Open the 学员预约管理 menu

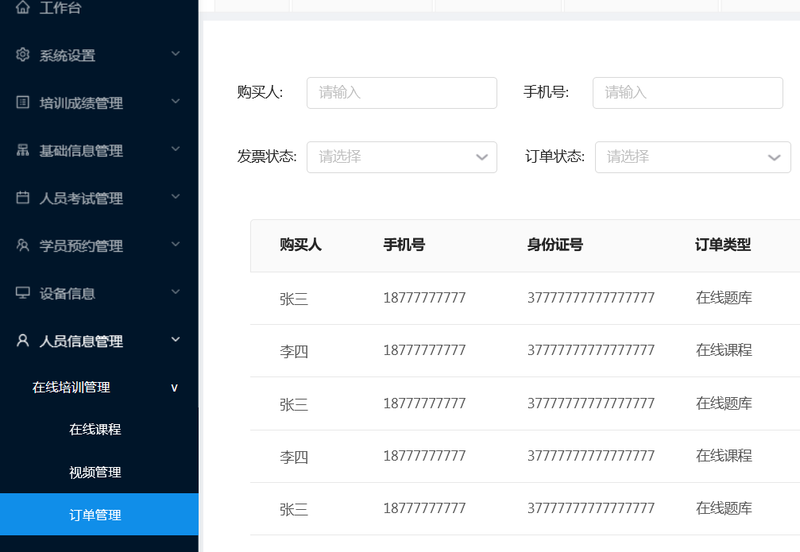pos(81,246)
